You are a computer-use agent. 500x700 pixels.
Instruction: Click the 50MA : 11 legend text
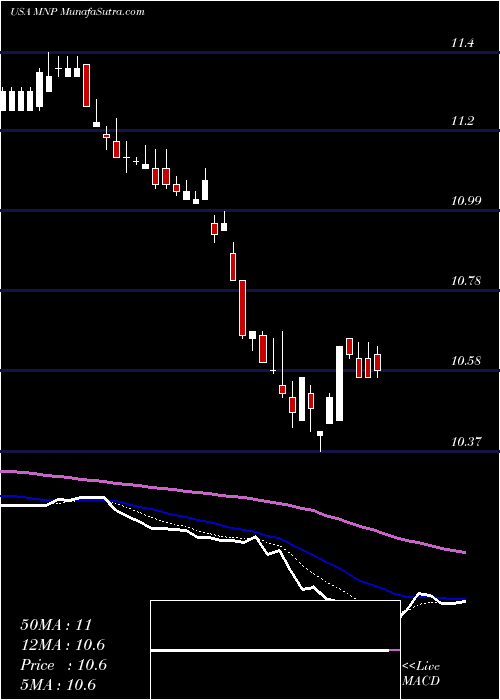coord(56,625)
